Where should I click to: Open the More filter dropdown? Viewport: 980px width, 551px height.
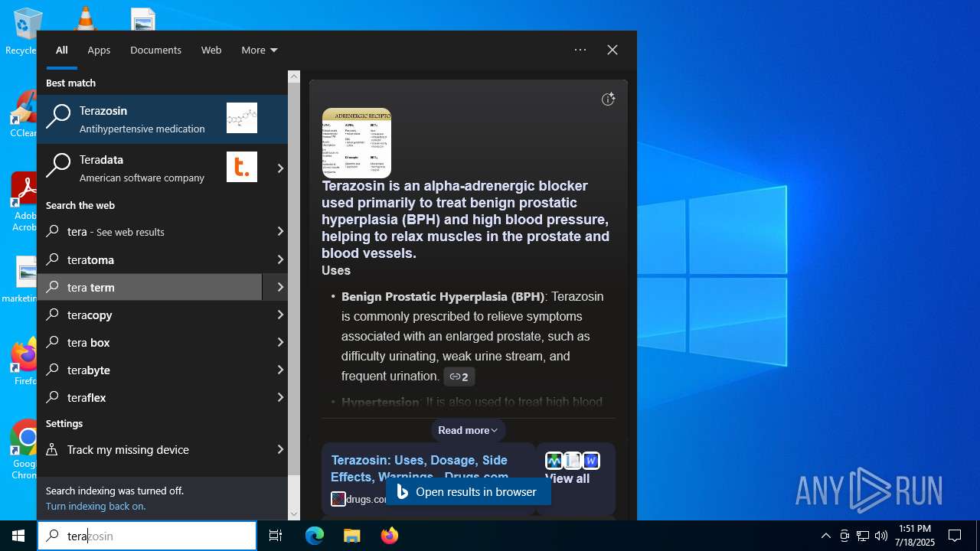pyautogui.click(x=259, y=50)
